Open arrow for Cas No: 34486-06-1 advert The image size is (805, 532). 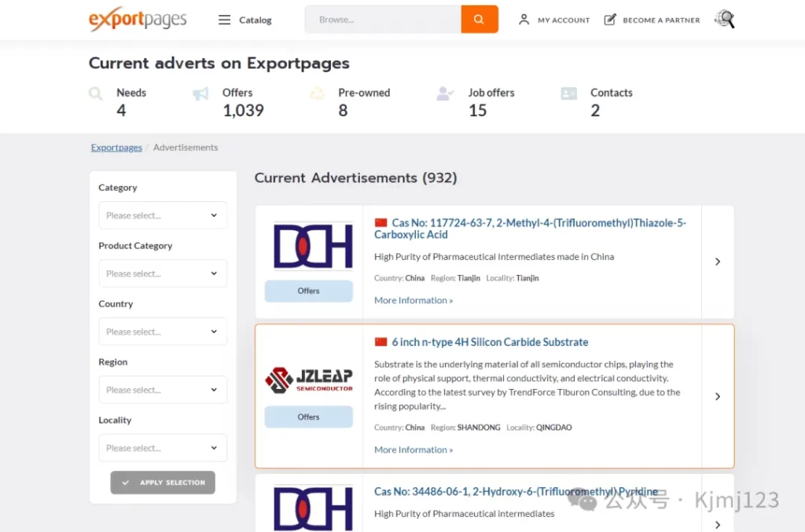pyautogui.click(x=718, y=525)
